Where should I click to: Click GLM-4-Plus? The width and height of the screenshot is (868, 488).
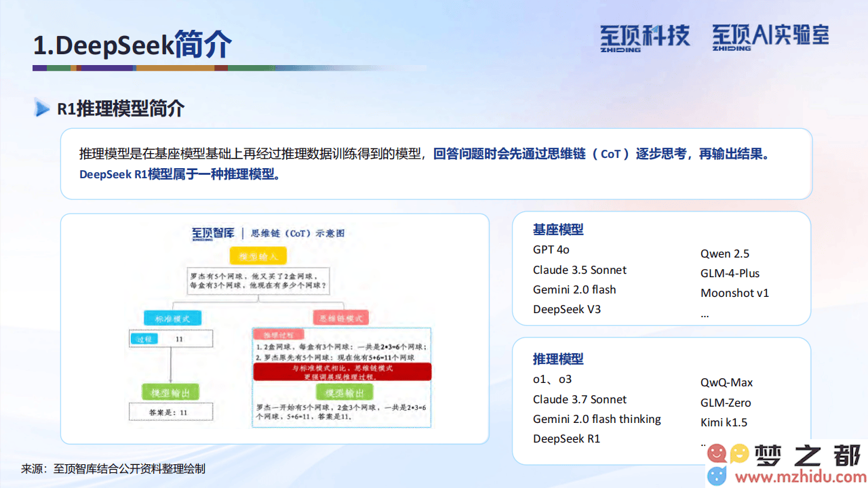730,273
